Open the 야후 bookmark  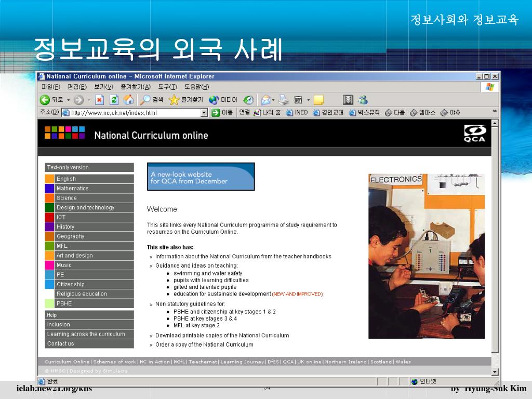point(450,113)
